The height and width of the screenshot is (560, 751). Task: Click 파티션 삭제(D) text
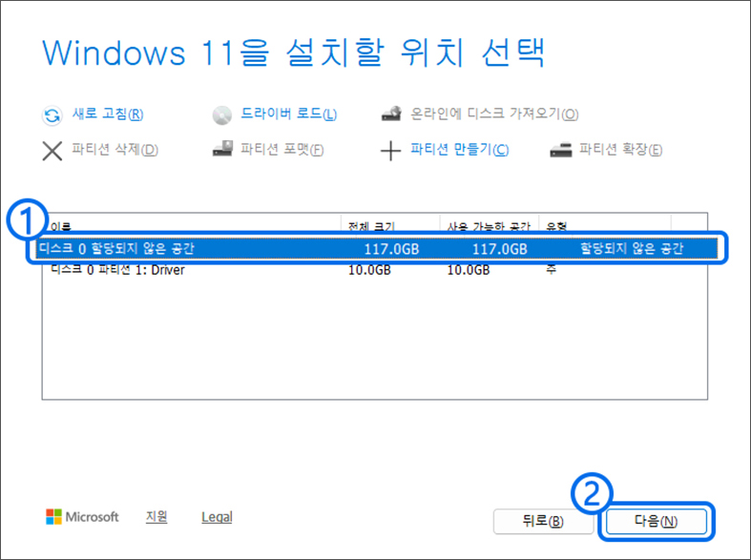115,150
